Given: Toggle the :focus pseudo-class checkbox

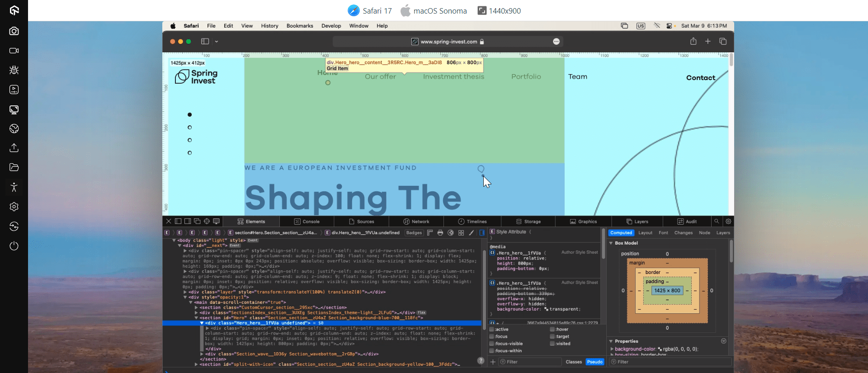Looking at the screenshot, I should point(491,336).
